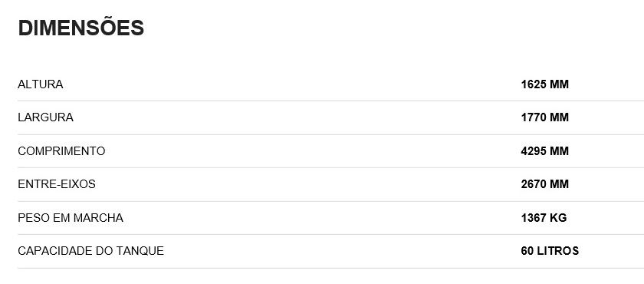This screenshot has height=284, width=644.
Task: Click the 2670 MM value
Action: (544, 184)
